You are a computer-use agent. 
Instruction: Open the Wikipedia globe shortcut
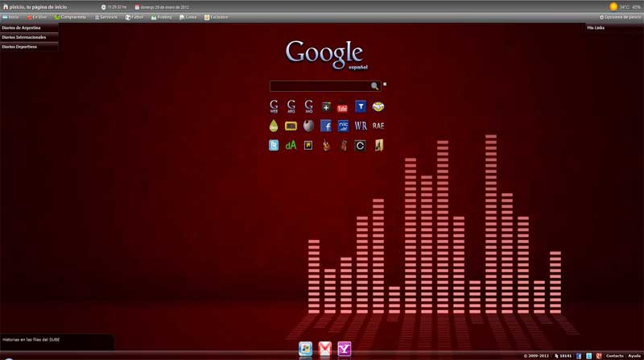[308, 126]
